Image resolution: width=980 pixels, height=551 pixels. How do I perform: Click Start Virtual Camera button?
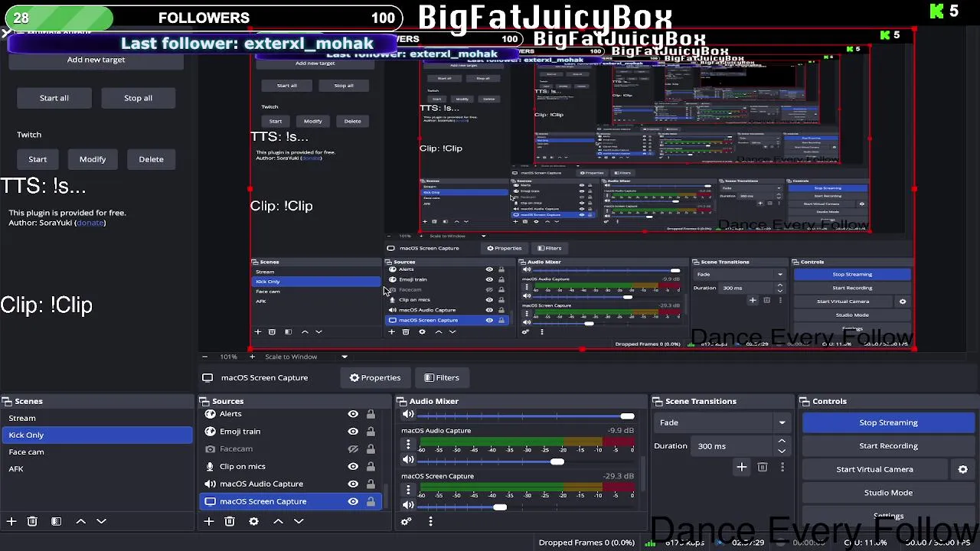[874, 469]
